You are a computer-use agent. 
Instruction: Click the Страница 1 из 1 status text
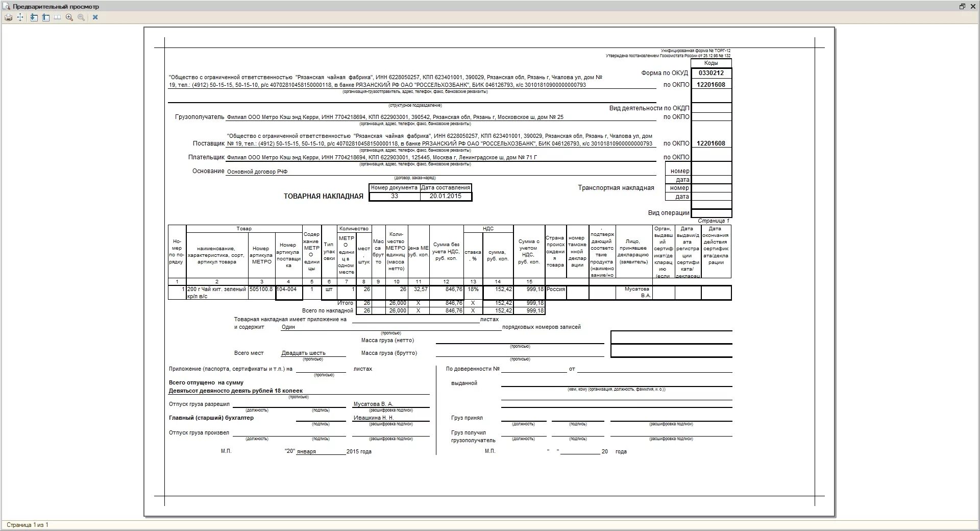tap(27, 525)
